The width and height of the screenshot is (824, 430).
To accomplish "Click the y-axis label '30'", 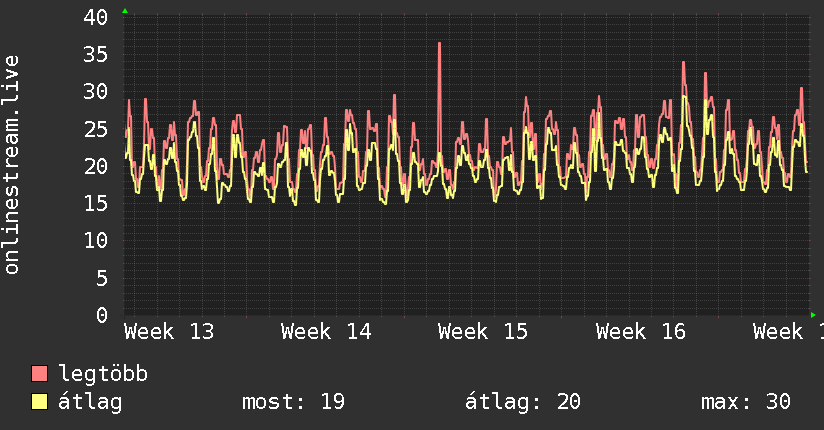I will click(x=95, y=92).
